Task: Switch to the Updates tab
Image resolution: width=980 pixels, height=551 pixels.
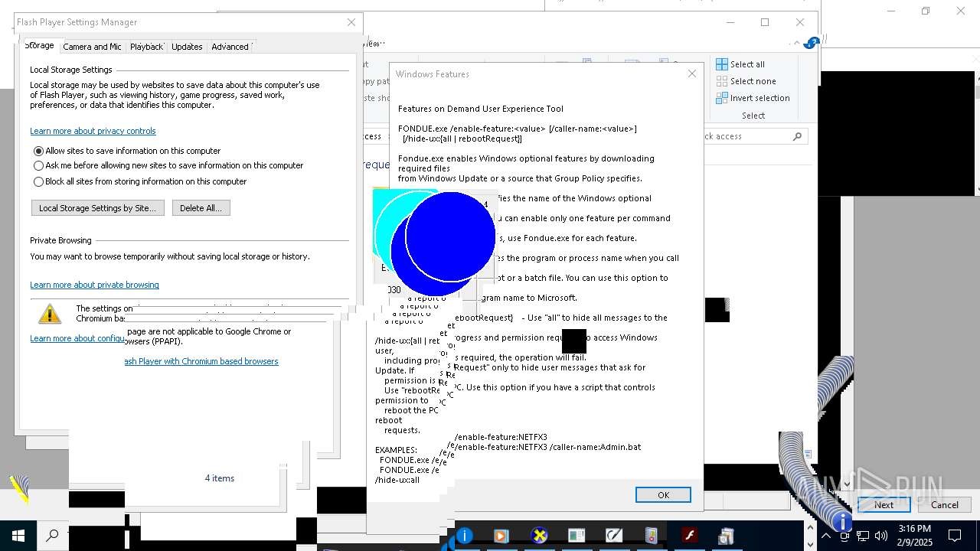Action: pyautogui.click(x=187, y=47)
